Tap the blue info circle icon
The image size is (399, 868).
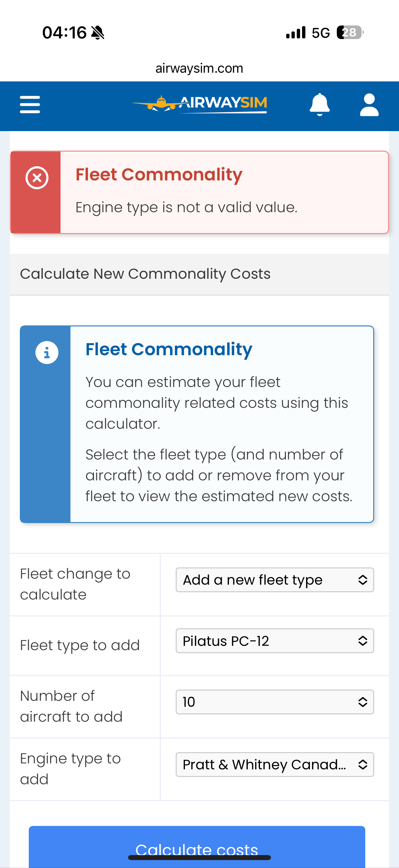point(47,353)
